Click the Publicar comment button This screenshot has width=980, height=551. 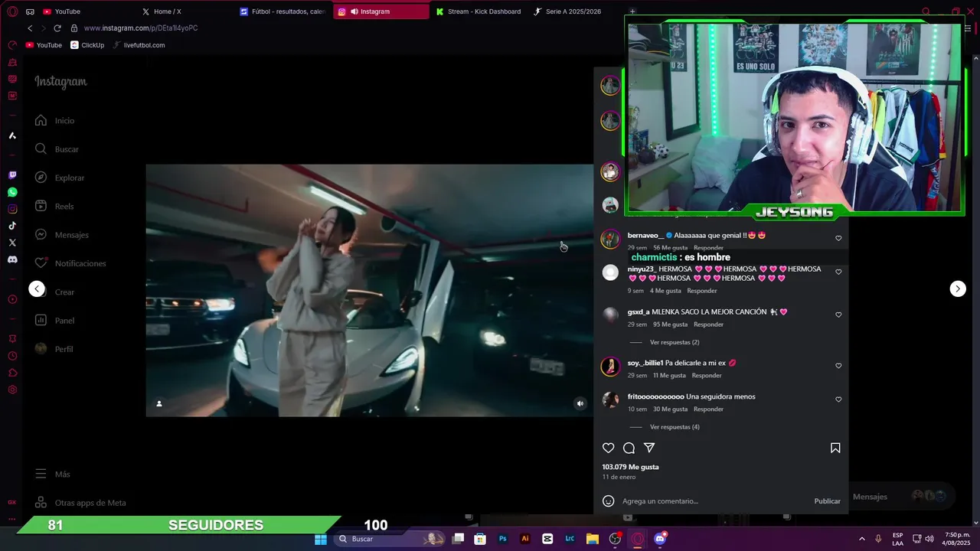coord(827,501)
